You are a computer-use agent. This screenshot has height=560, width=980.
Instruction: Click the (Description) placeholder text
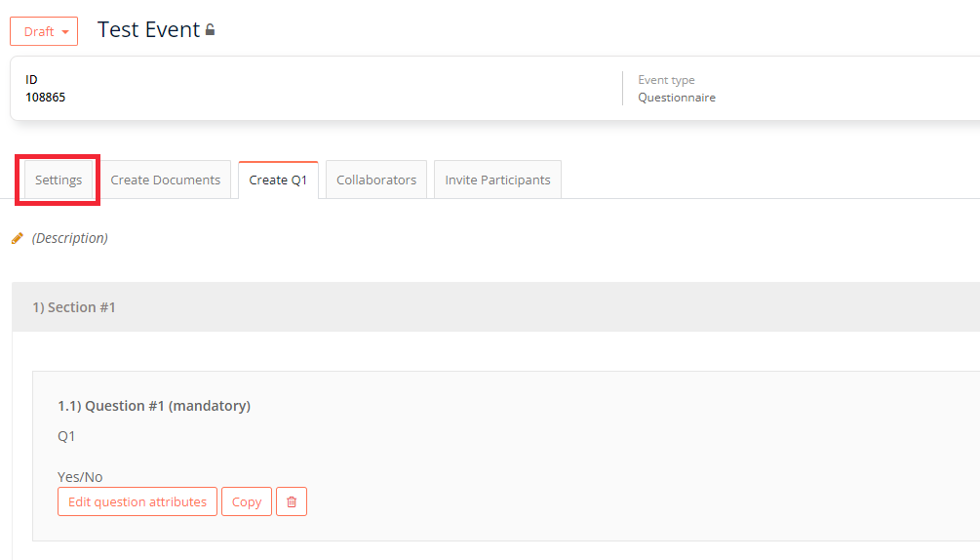[70, 238]
